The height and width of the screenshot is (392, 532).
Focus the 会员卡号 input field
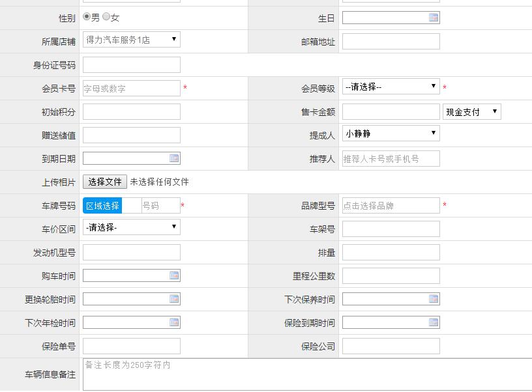coord(132,89)
